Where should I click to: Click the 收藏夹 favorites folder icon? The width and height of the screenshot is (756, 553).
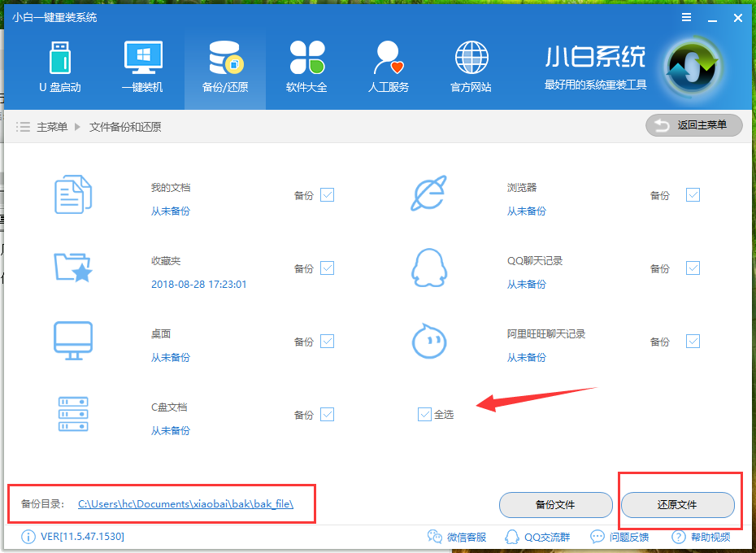coord(72,268)
